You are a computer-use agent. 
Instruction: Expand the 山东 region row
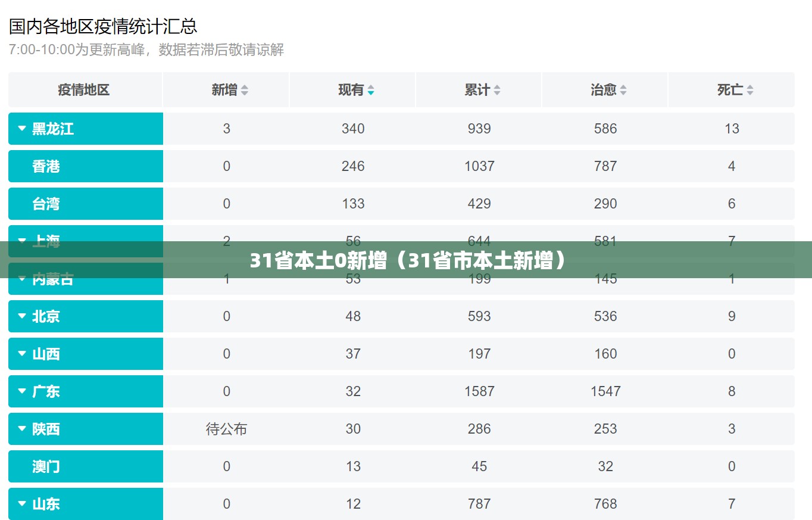pyautogui.click(x=86, y=504)
